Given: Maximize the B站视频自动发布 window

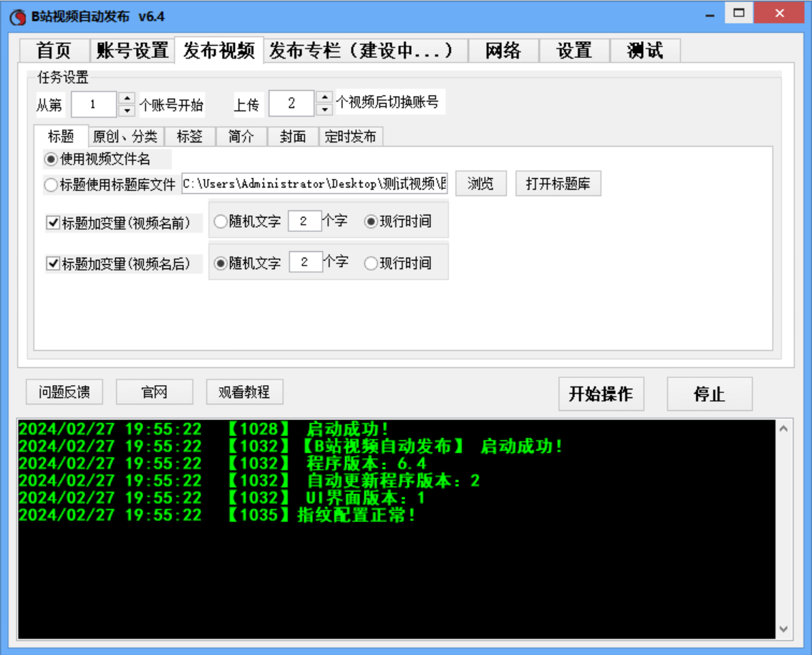Looking at the screenshot, I should pos(739,13).
